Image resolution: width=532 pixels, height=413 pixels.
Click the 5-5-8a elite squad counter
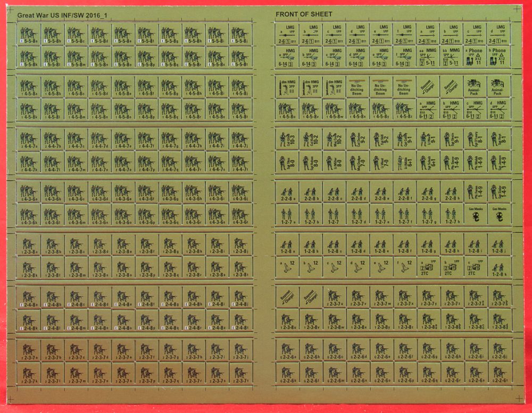pos(29,34)
